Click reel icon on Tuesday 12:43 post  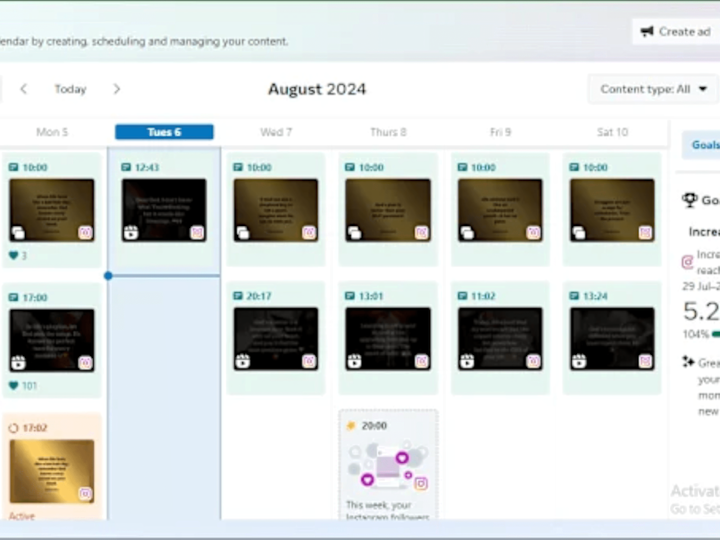131,233
